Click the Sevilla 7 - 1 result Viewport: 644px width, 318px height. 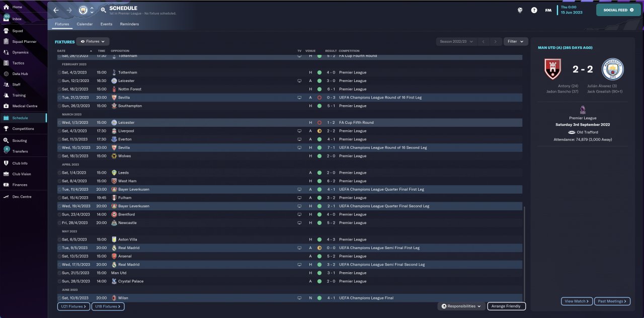pyautogui.click(x=331, y=147)
